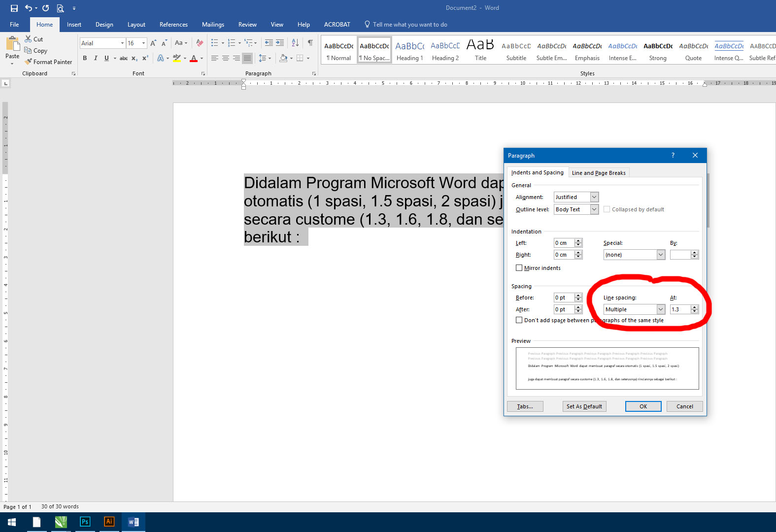Click the line spacing At value field

tap(680, 309)
